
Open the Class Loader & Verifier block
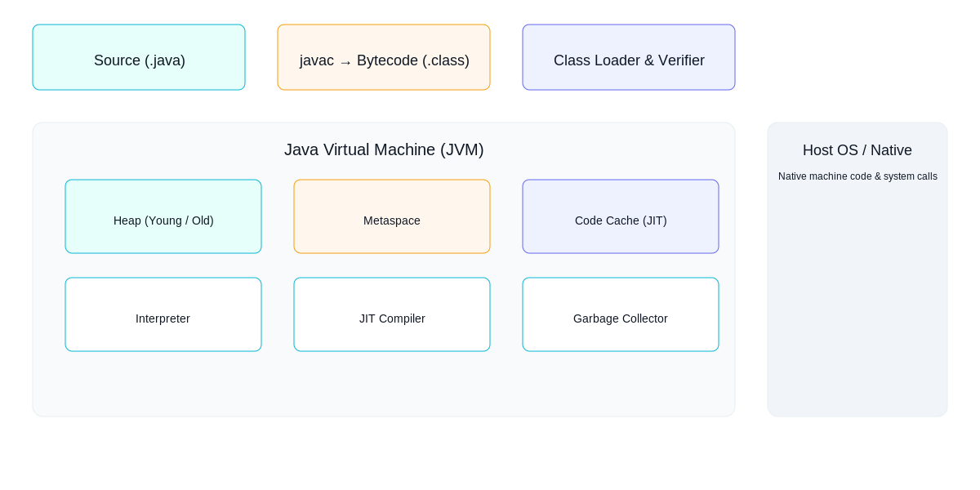coord(629,57)
